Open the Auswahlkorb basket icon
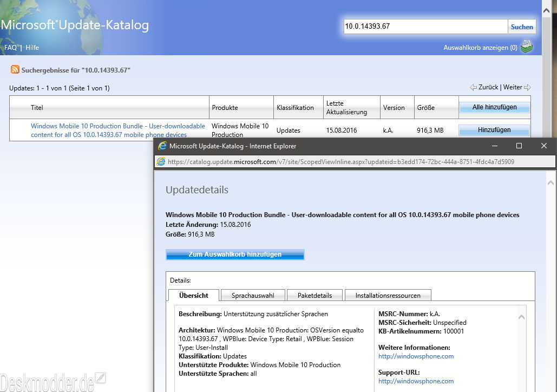Image resolution: width=557 pixels, height=392 pixels. 527,47
